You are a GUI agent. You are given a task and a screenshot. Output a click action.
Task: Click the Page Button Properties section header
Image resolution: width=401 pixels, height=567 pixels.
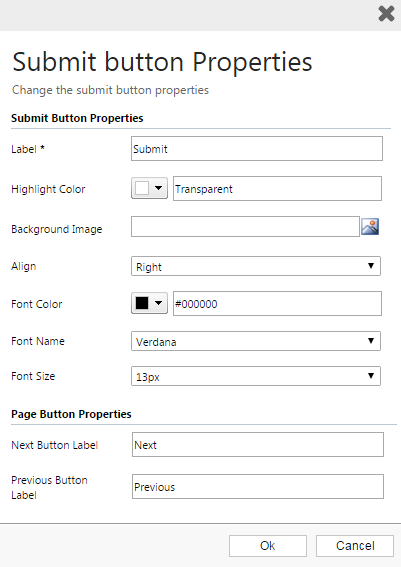point(71,414)
